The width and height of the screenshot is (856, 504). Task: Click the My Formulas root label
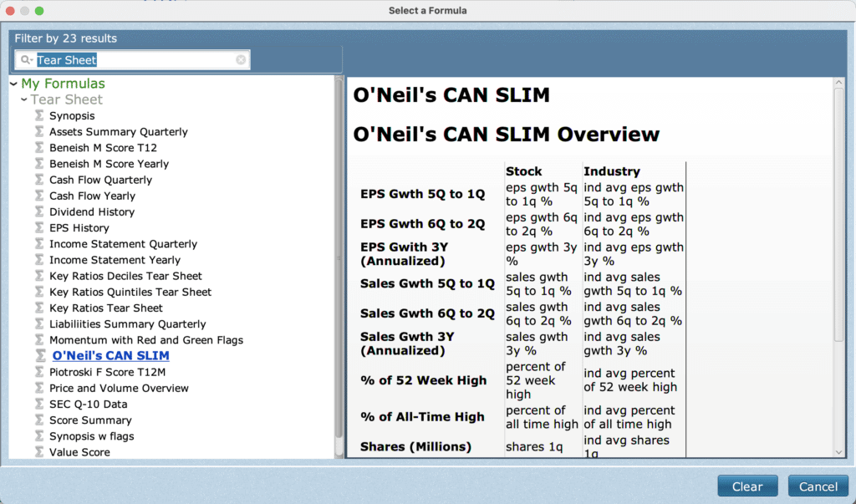tap(63, 84)
